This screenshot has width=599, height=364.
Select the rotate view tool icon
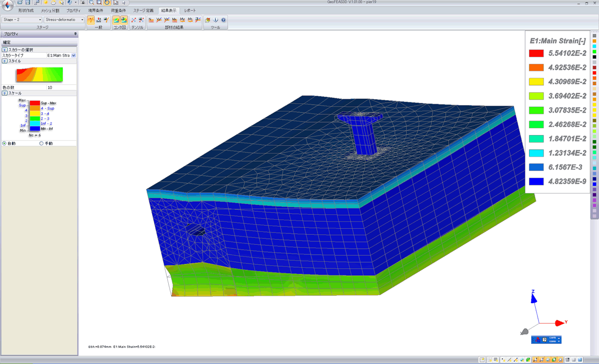tap(107, 2)
